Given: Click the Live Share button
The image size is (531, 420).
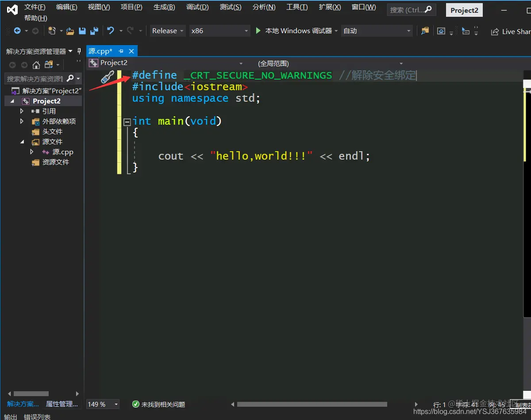Looking at the screenshot, I should pyautogui.click(x=511, y=31).
